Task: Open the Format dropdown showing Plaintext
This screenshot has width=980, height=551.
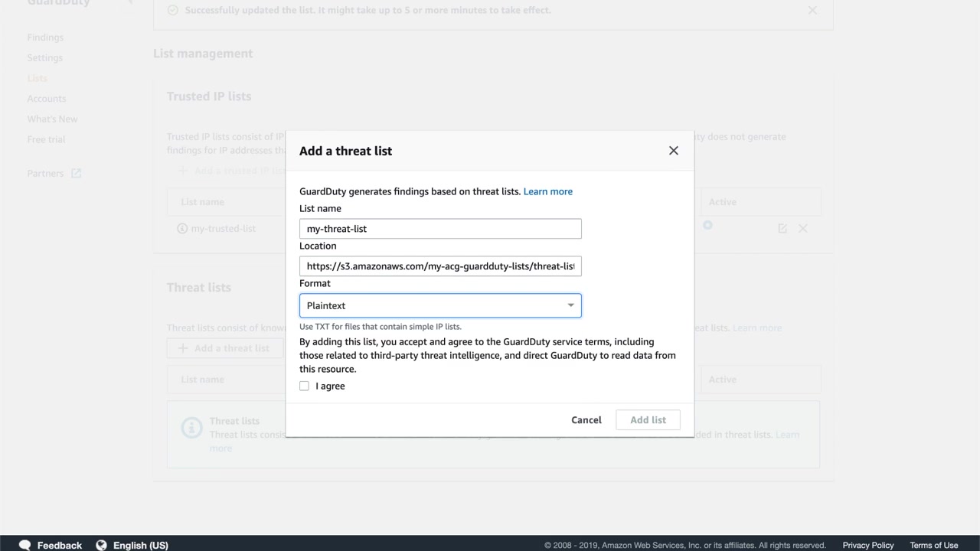Action: 440,305
